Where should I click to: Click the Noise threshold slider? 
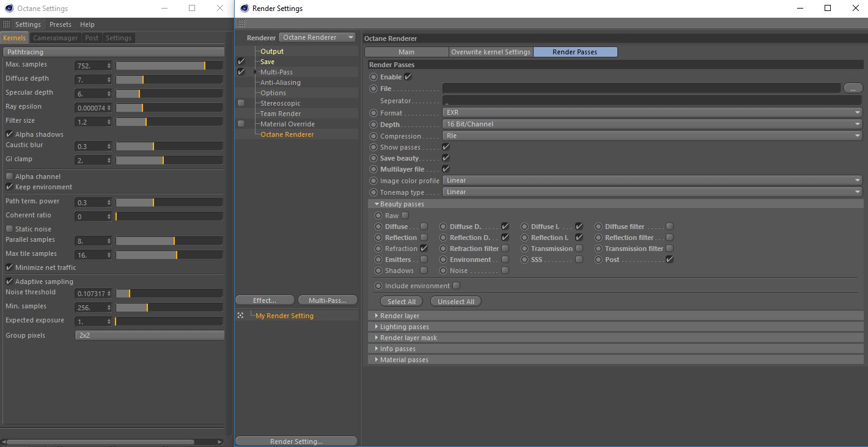coord(169,294)
